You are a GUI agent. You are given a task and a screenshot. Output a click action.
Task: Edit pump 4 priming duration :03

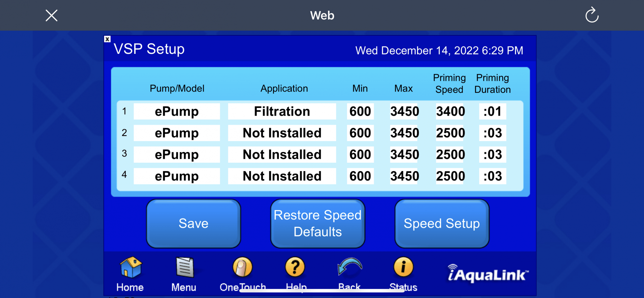click(x=493, y=176)
